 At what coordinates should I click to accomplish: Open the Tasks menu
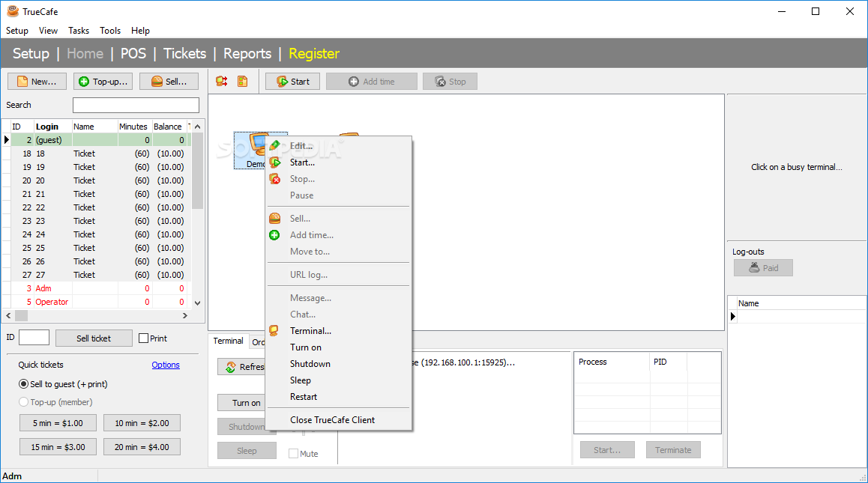point(79,31)
